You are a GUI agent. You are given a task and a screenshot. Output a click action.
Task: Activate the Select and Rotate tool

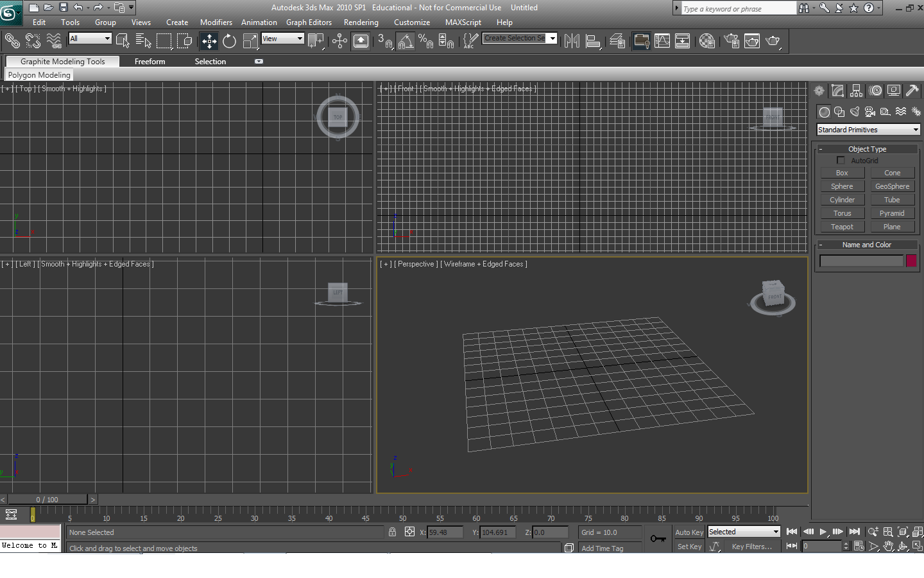coord(229,41)
